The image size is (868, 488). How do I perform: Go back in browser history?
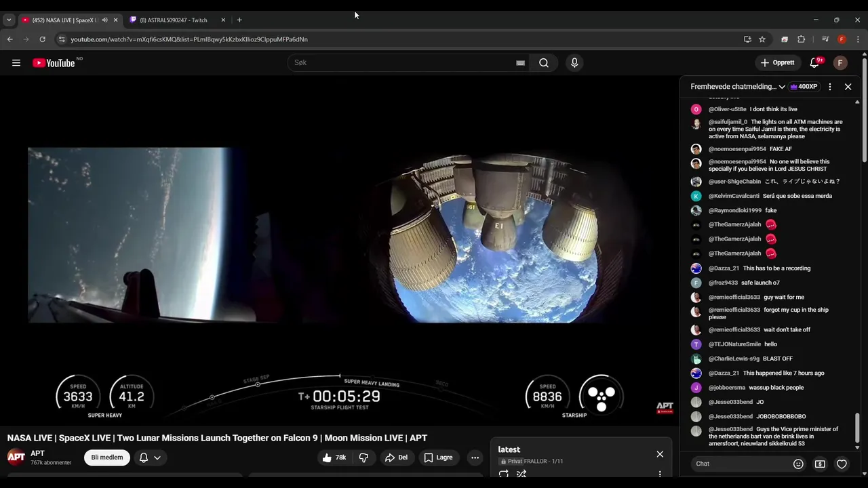pos(10,39)
